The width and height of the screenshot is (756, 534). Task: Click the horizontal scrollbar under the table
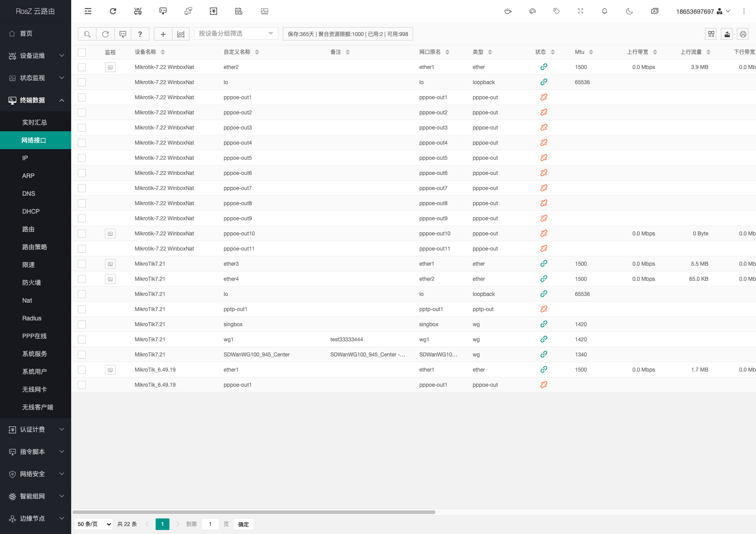pos(253,512)
